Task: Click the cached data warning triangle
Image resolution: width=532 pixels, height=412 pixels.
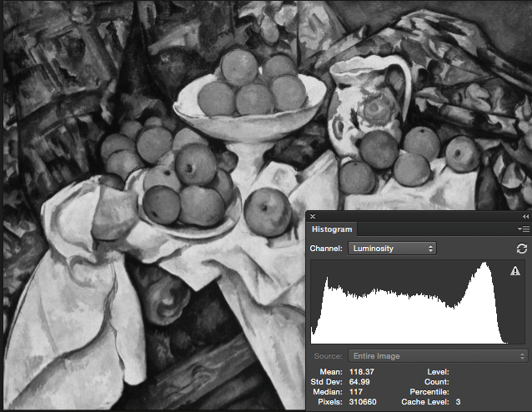Action: click(514, 270)
